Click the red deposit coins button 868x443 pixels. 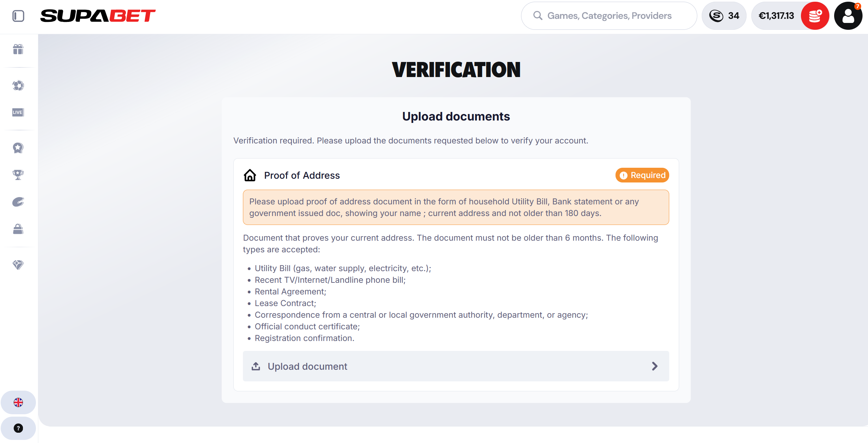(x=815, y=16)
